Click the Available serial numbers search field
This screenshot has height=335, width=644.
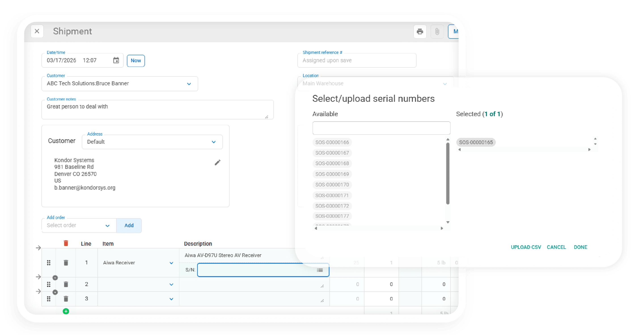click(381, 128)
